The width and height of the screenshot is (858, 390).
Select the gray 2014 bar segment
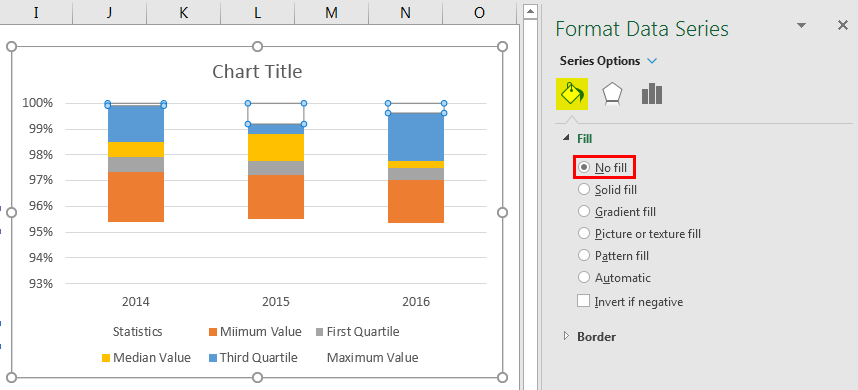pyautogui.click(x=136, y=165)
